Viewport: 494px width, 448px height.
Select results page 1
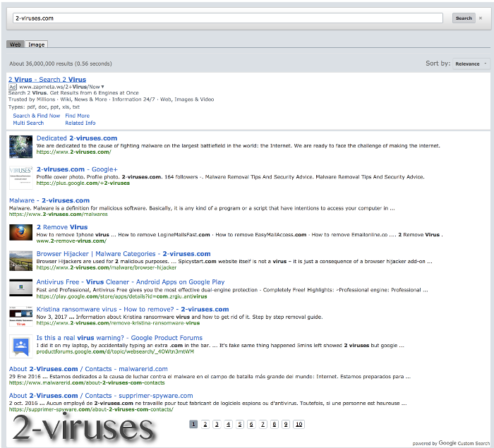point(193,425)
